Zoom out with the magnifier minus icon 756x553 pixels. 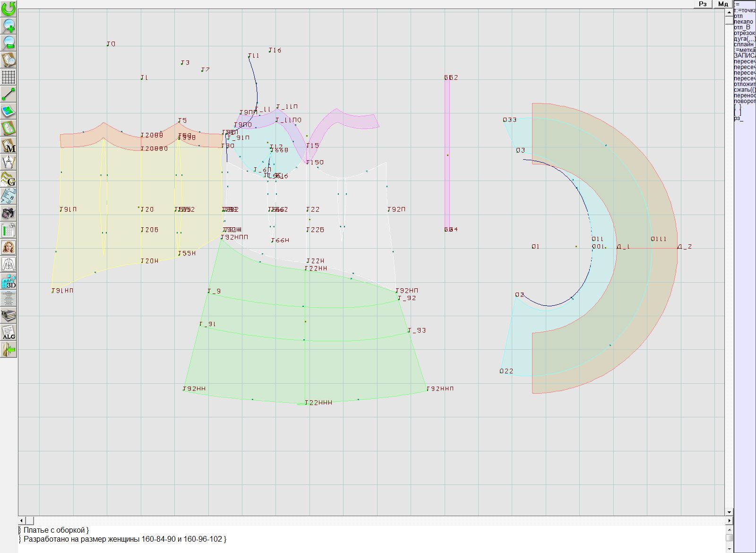click(9, 43)
